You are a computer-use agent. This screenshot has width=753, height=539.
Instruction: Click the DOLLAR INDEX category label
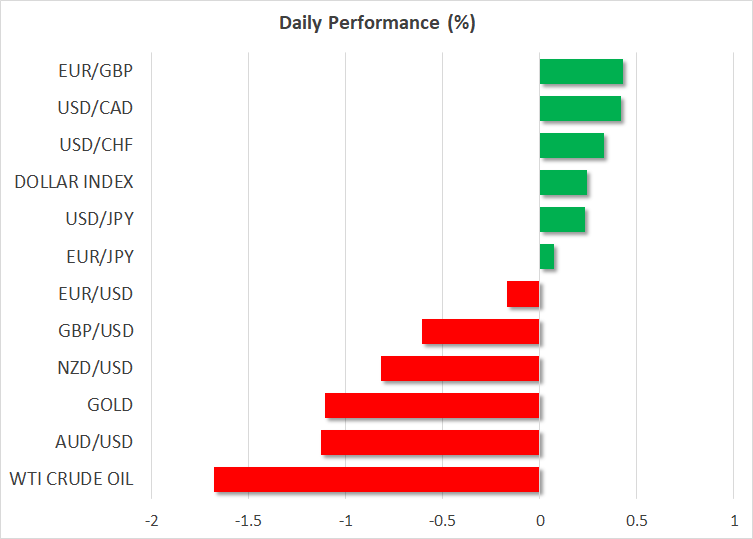pos(74,183)
